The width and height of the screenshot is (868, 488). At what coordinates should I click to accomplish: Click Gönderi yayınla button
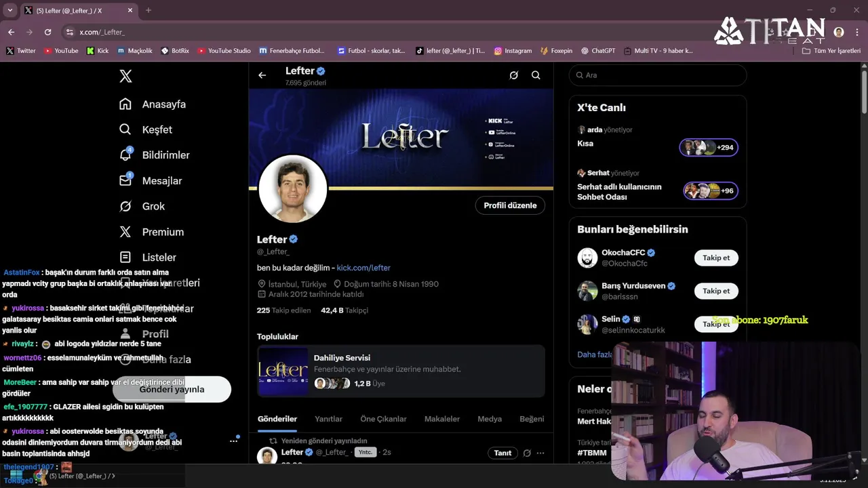pyautogui.click(x=172, y=390)
